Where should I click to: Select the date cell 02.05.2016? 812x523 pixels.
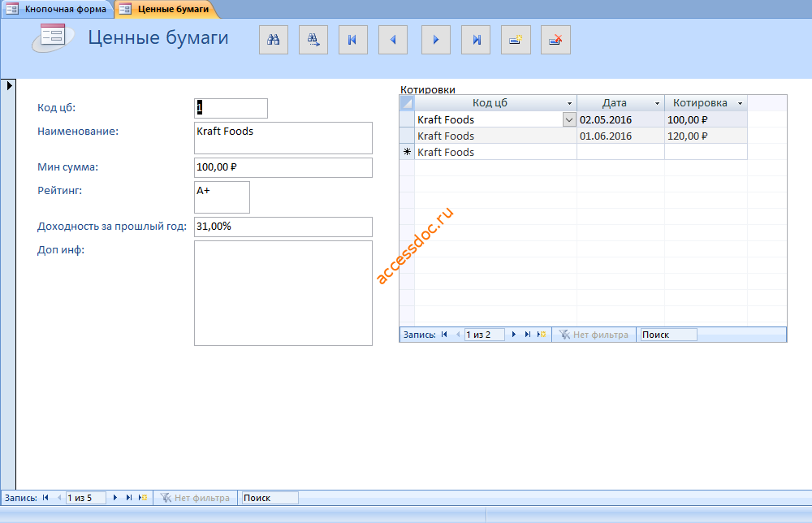click(x=620, y=120)
